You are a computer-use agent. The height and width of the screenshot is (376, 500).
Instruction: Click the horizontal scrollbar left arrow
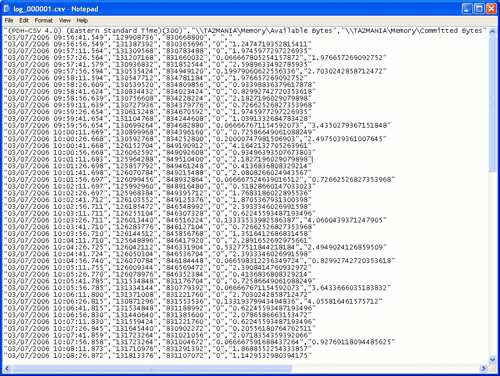[x=7, y=368]
